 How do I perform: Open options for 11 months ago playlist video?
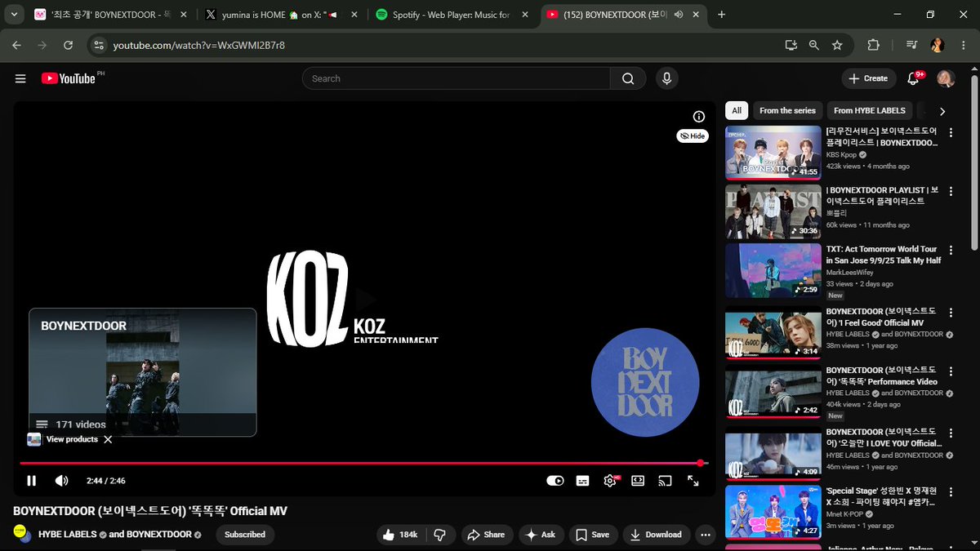point(951,191)
